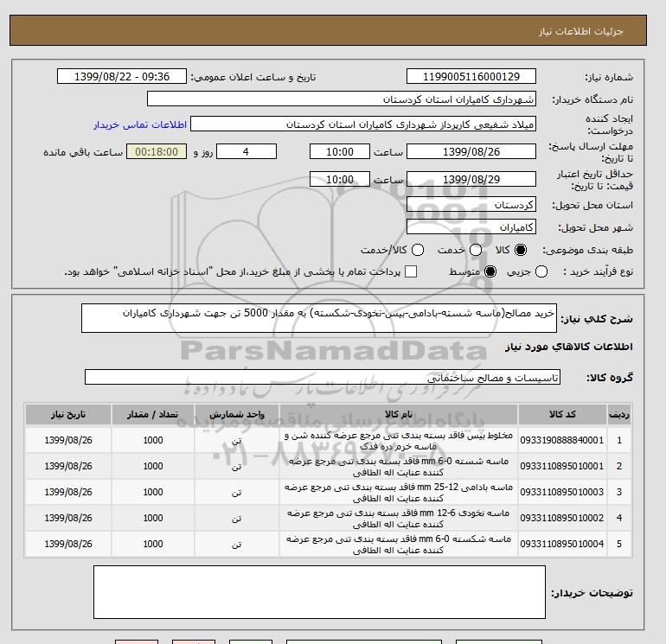This screenshot has width=666, height=644.
Task: Click the response deadline date 1399/08/26 field
Action: (x=471, y=151)
